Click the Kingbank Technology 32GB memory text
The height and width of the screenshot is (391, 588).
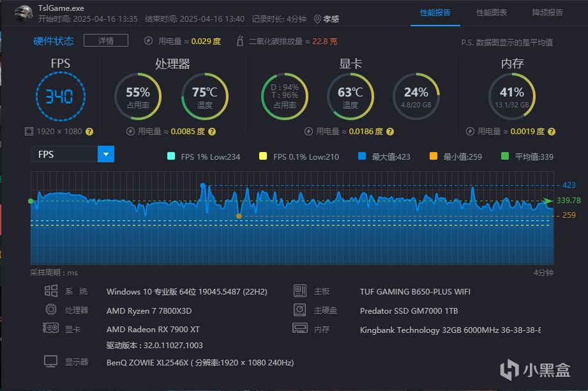coord(450,330)
